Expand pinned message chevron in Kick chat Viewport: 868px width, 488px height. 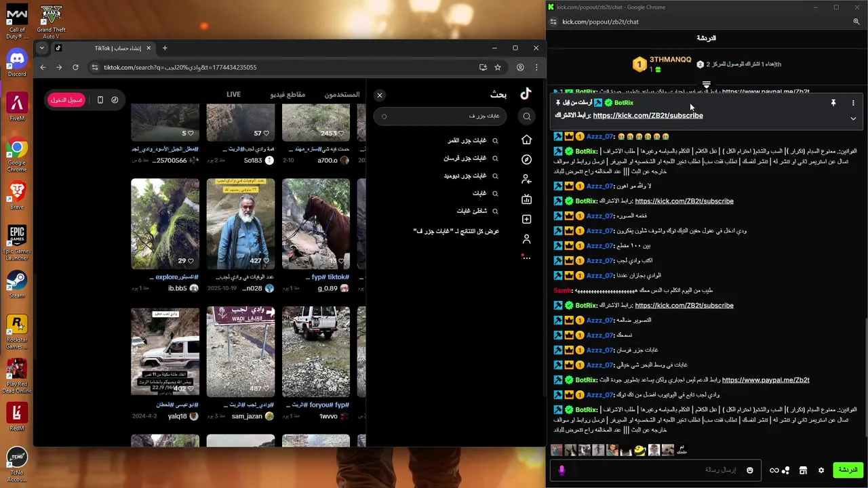[x=853, y=119]
